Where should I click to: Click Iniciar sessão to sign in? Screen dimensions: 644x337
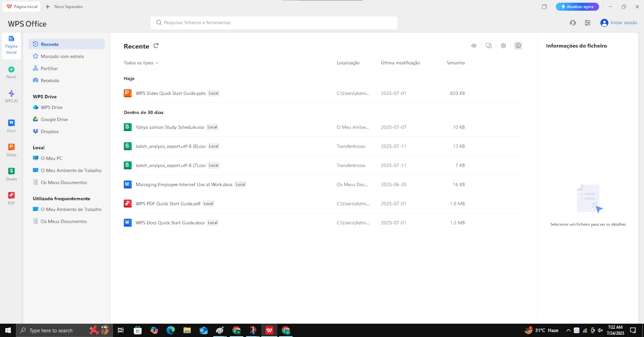tap(619, 23)
